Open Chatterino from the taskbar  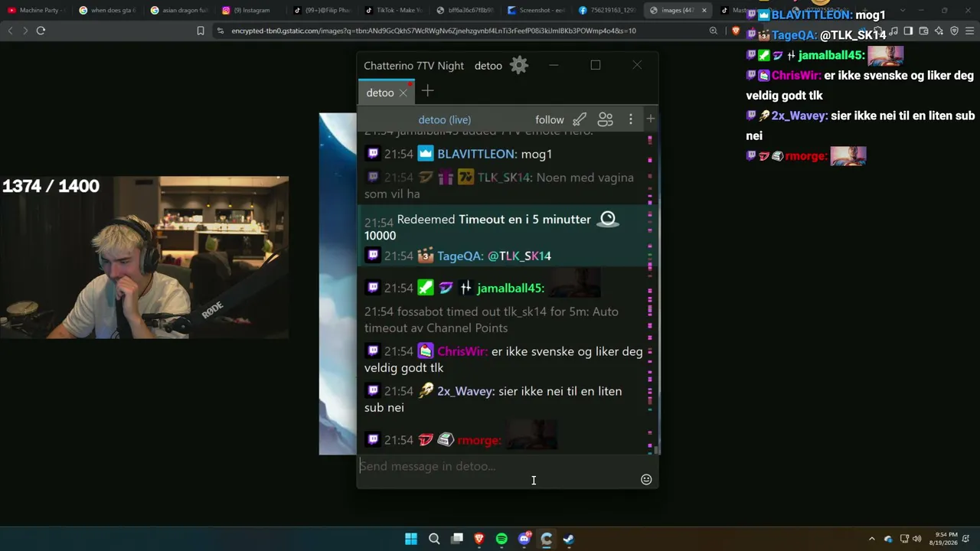pos(546,539)
